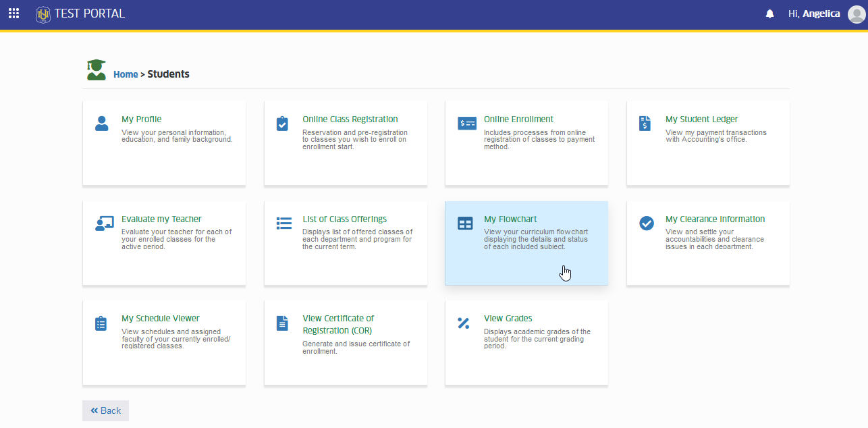Open List of Class Offerings title
The height and width of the screenshot is (428, 868).
click(x=345, y=219)
